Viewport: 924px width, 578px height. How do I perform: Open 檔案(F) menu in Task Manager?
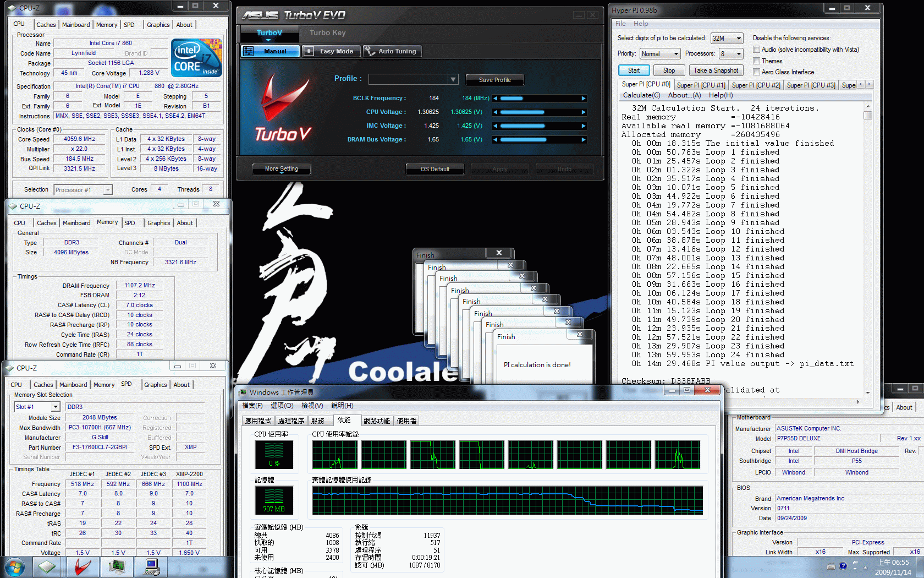tap(253, 406)
